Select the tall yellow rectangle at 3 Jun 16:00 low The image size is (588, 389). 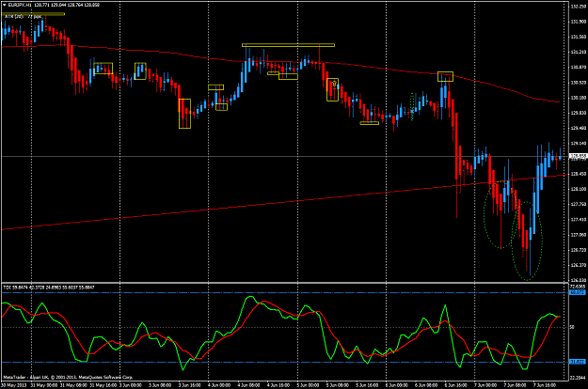185,114
